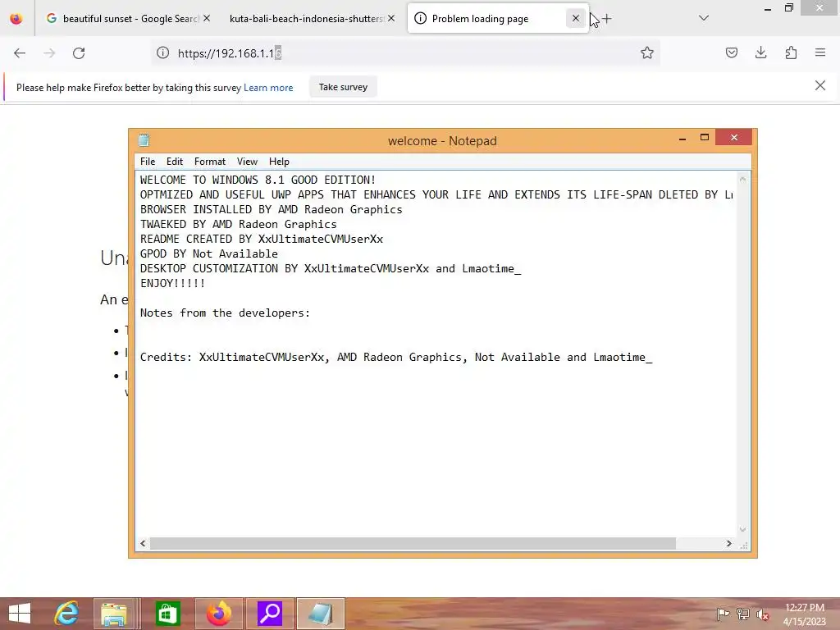Click the muted volume tray icon
The image size is (840, 630).
coord(763,614)
